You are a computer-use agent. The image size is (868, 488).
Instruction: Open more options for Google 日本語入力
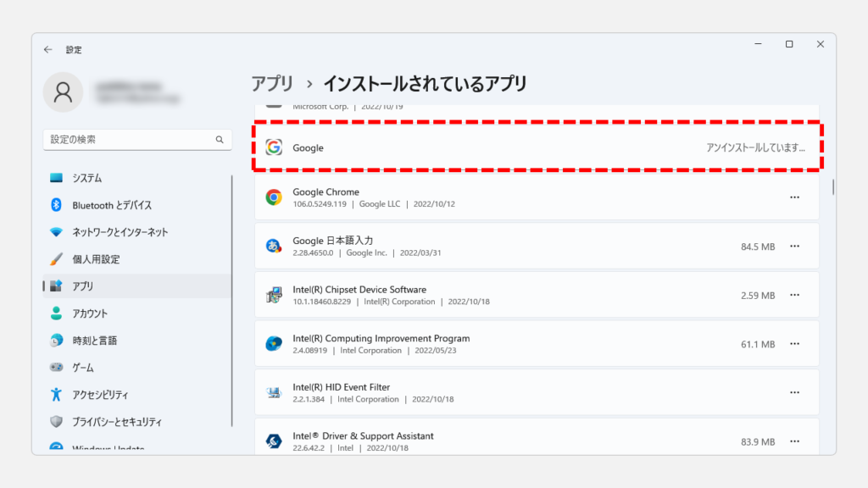[x=794, y=247]
